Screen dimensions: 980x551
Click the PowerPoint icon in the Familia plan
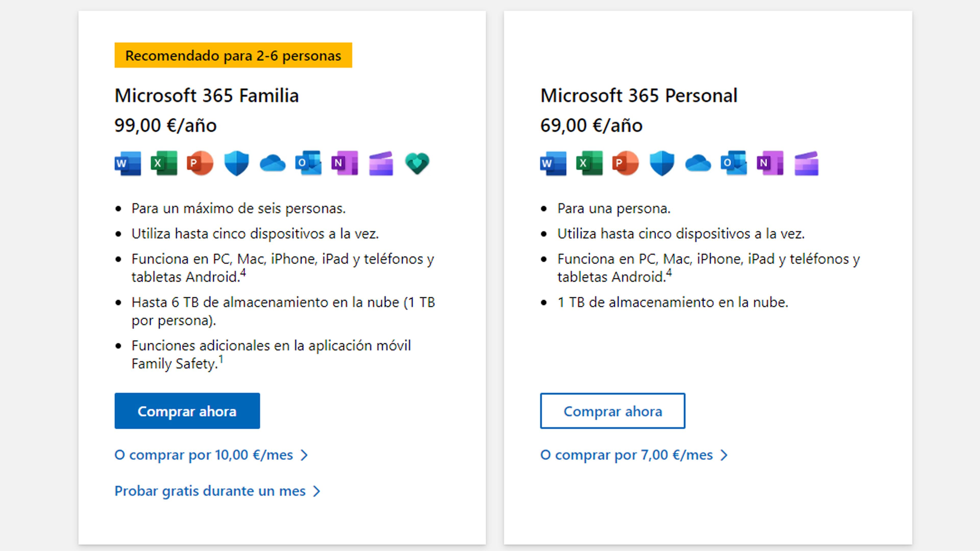click(x=200, y=164)
